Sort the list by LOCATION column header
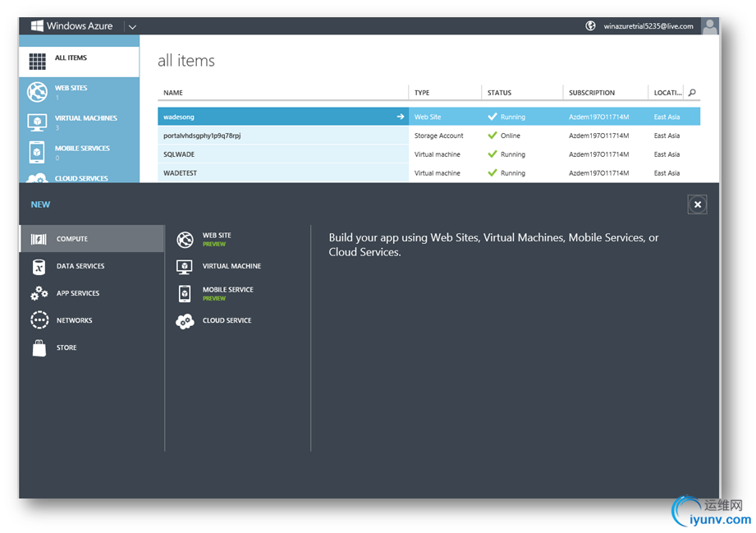The width and height of the screenshot is (756, 533). point(668,93)
